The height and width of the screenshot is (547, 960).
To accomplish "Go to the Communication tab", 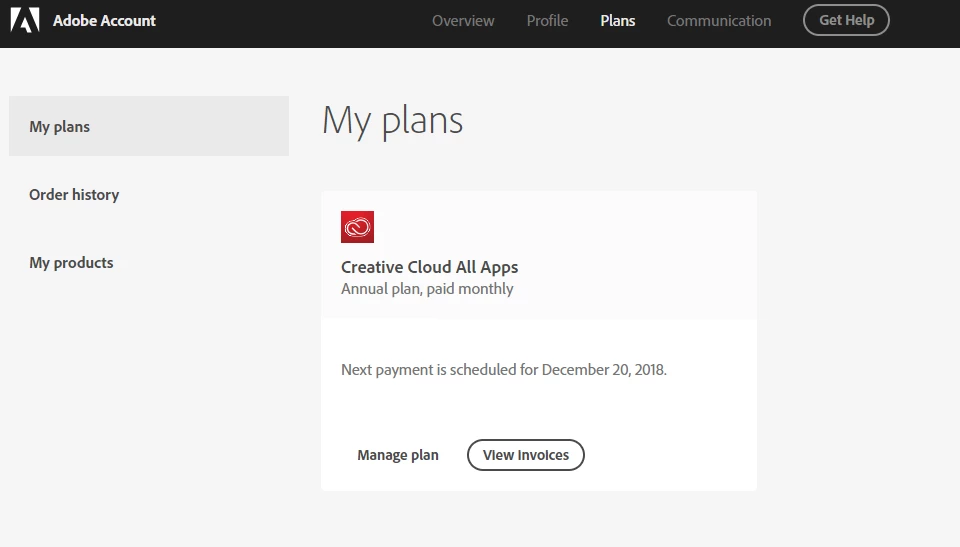I will (x=719, y=21).
